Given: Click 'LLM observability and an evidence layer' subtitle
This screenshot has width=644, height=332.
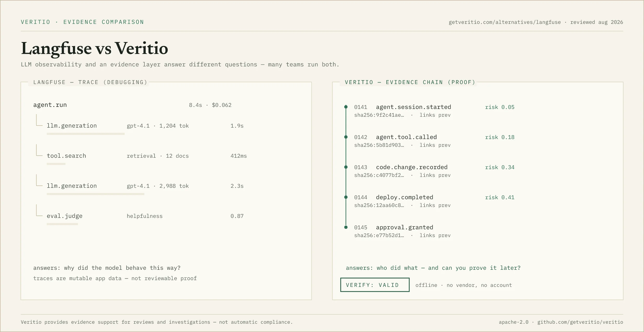Looking at the screenshot, I should [180, 65].
